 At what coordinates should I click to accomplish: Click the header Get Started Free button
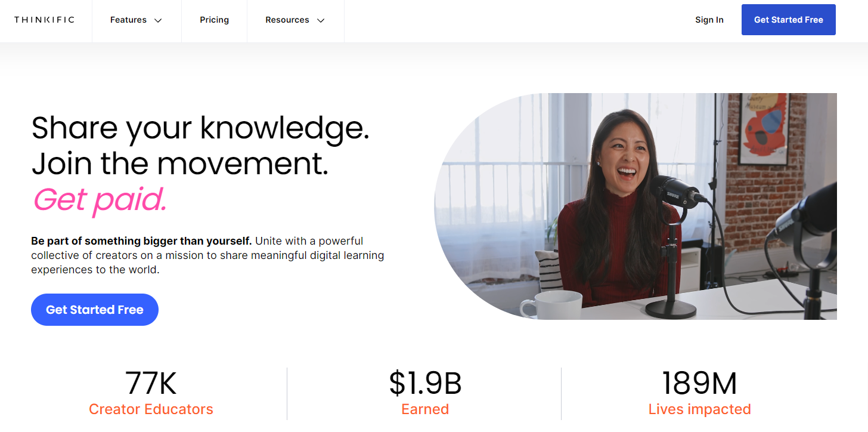tap(789, 20)
